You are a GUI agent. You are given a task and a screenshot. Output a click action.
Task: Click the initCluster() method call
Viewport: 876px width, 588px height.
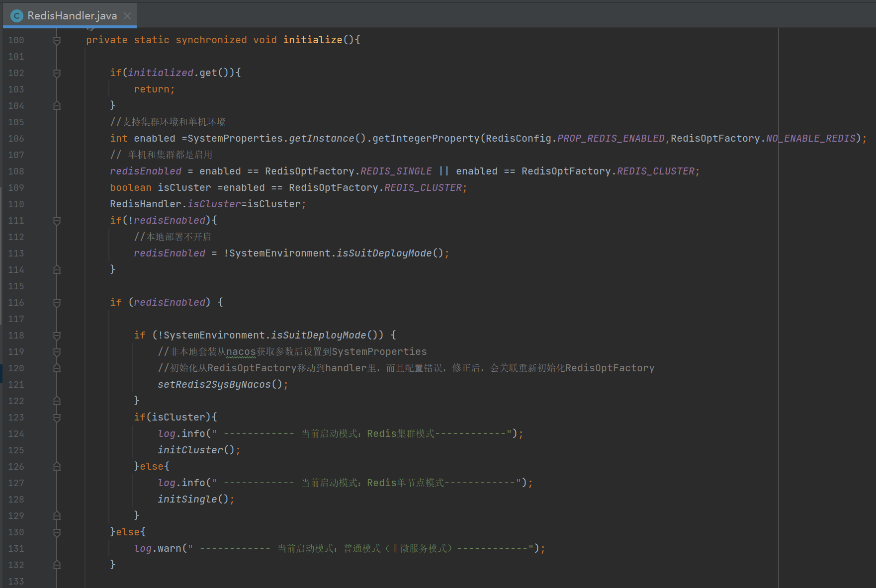[x=190, y=450]
